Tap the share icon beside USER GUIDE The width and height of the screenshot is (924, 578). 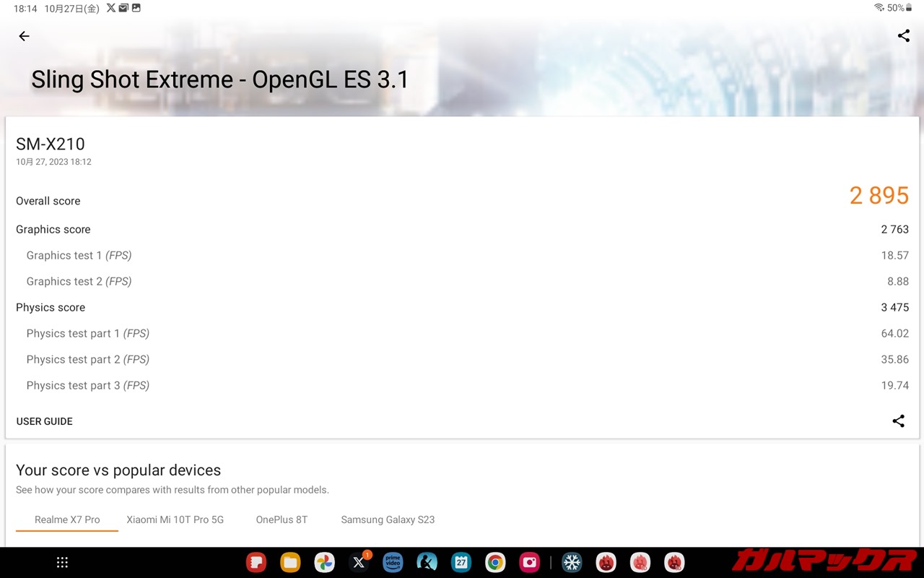coord(898,421)
